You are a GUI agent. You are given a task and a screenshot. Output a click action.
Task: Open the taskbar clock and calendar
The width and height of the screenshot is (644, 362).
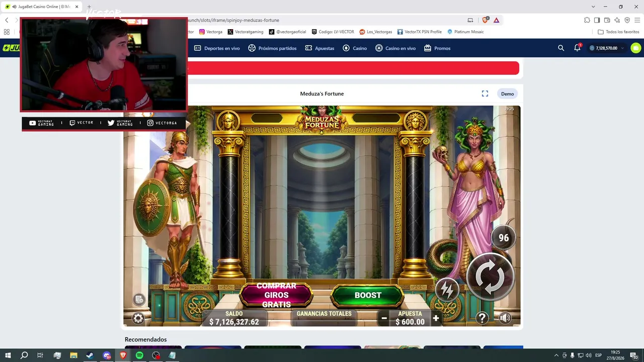[615, 355]
